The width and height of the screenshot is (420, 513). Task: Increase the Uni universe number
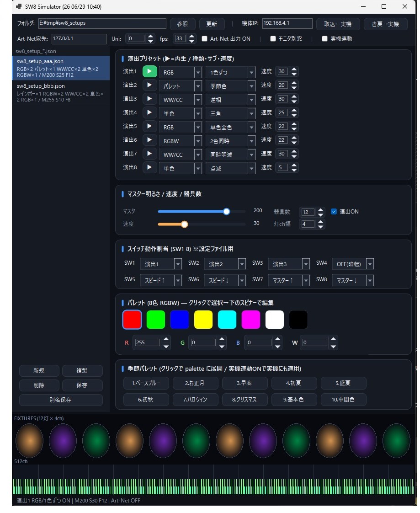pyautogui.click(x=150, y=36)
